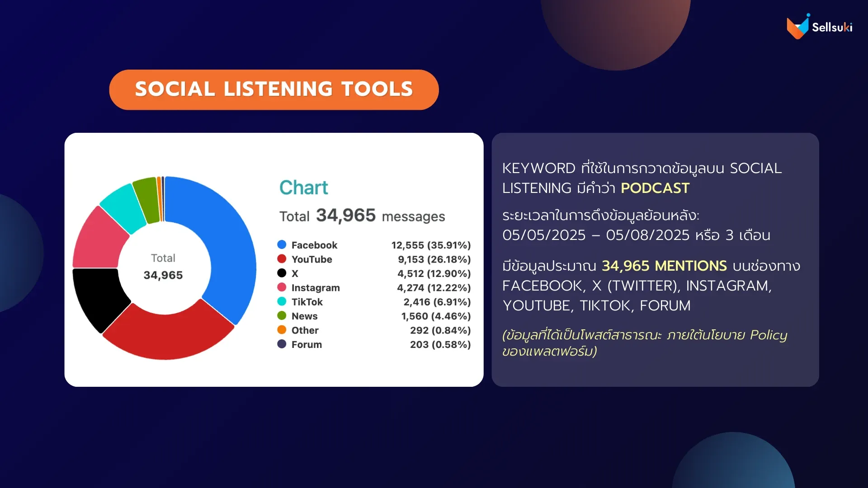This screenshot has height=488, width=868.
Task: Click the YouTube red legend dot
Action: coord(282,259)
